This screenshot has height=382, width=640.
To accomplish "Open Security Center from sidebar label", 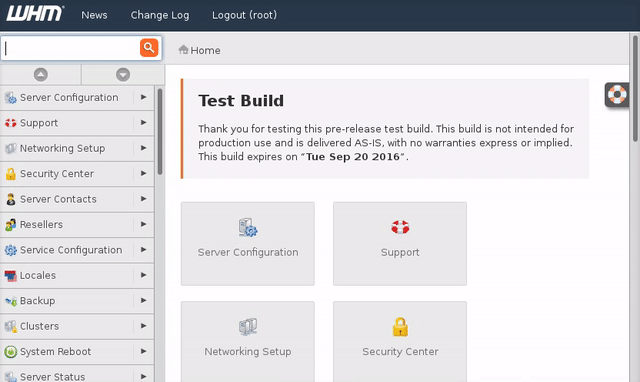I will (57, 174).
